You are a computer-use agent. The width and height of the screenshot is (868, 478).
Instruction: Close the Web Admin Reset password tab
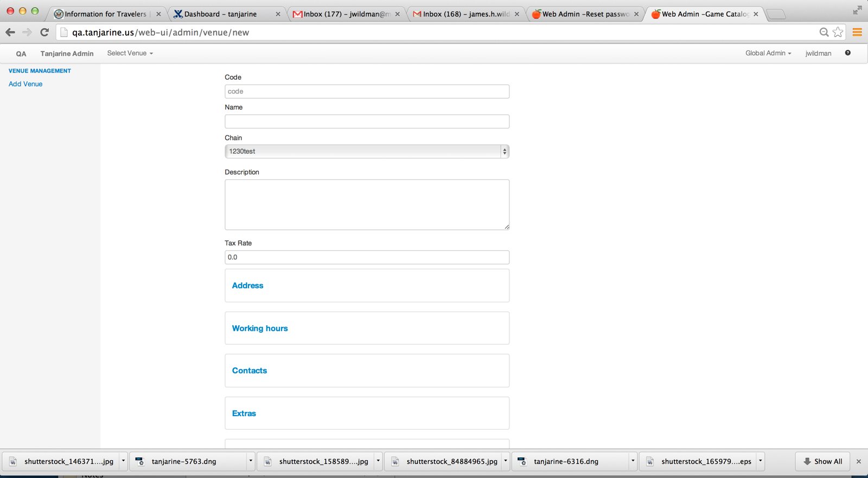pyautogui.click(x=636, y=14)
